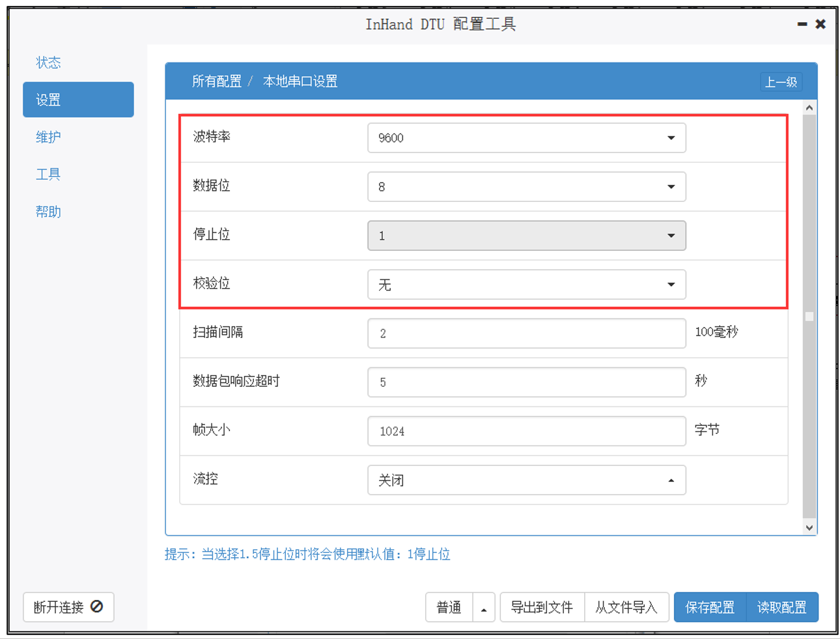Screen dimensions: 840x639
Task: Click the 本地串口设置 breadcrumb
Action: click(x=300, y=81)
